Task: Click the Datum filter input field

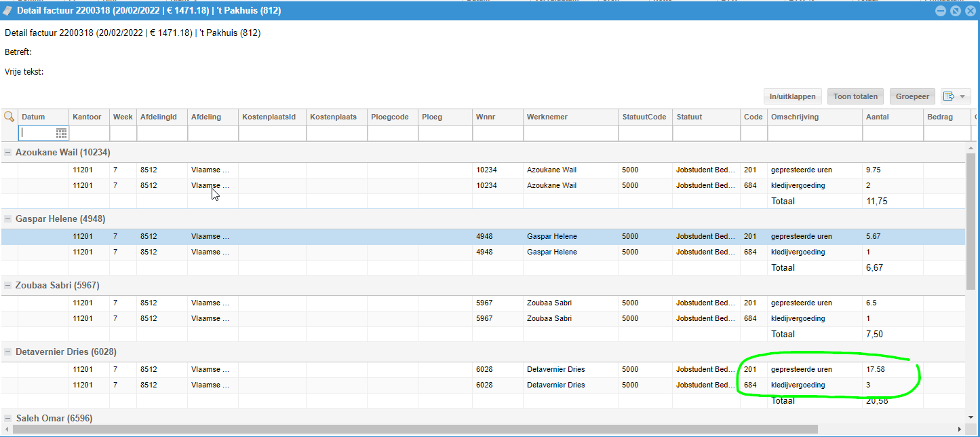Action: click(x=37, y=133)
